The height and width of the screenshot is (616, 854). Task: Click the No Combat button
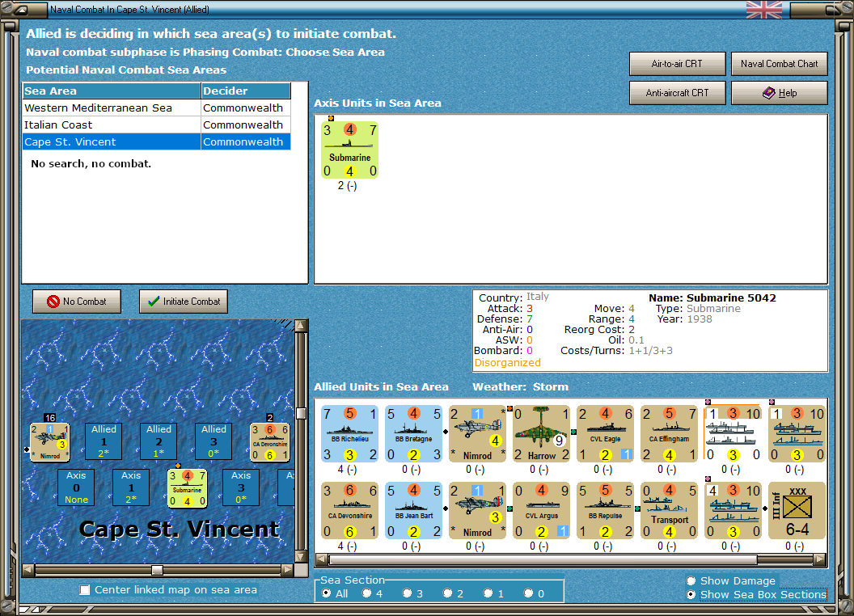tap(77, 302)
